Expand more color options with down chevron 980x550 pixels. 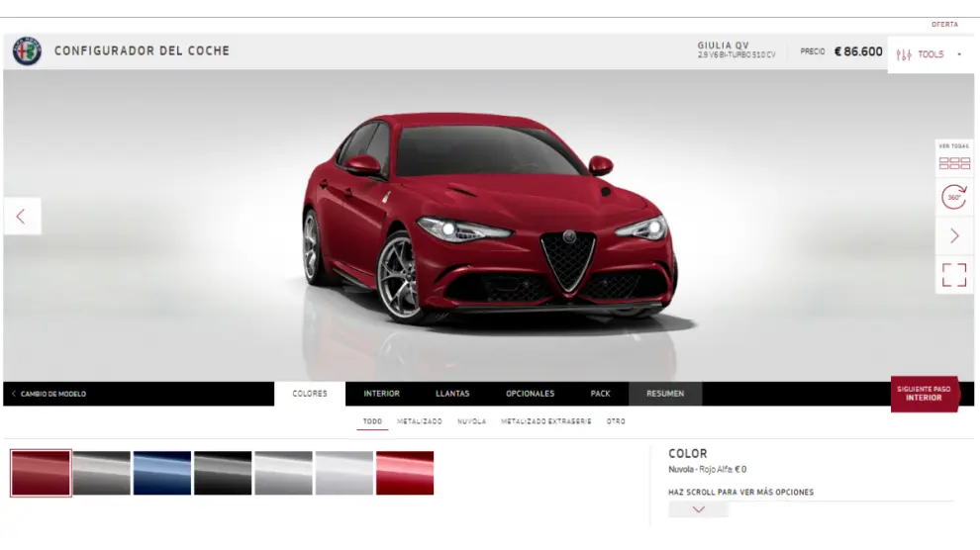[698, 509]
